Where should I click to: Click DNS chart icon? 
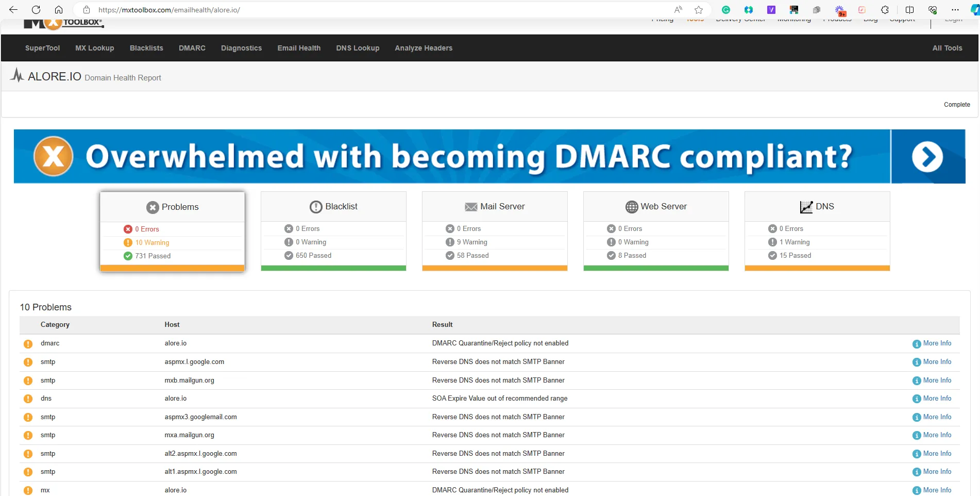point(806,207)
